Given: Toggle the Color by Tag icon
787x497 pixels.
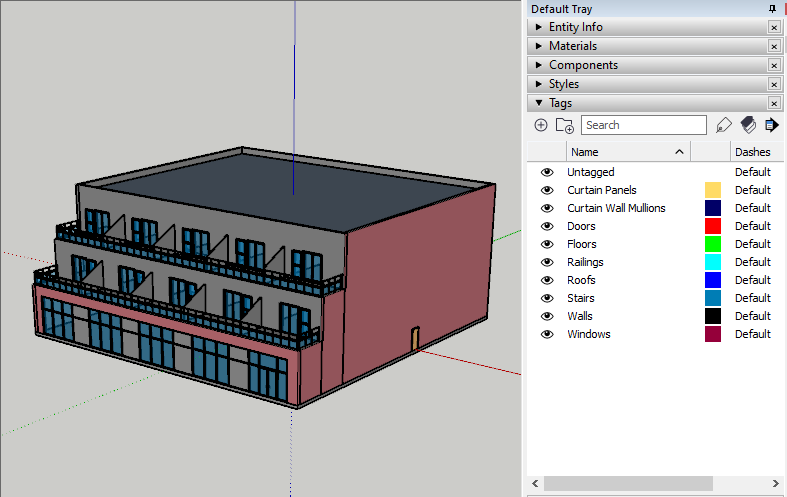Looking at the screenshot, I should (748, 125).
